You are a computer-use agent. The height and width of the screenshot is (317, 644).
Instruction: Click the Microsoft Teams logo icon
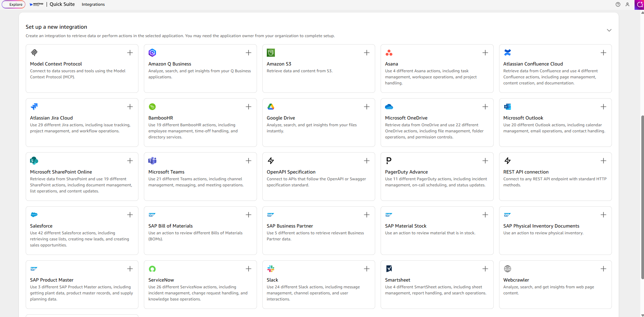click(152, 161)
